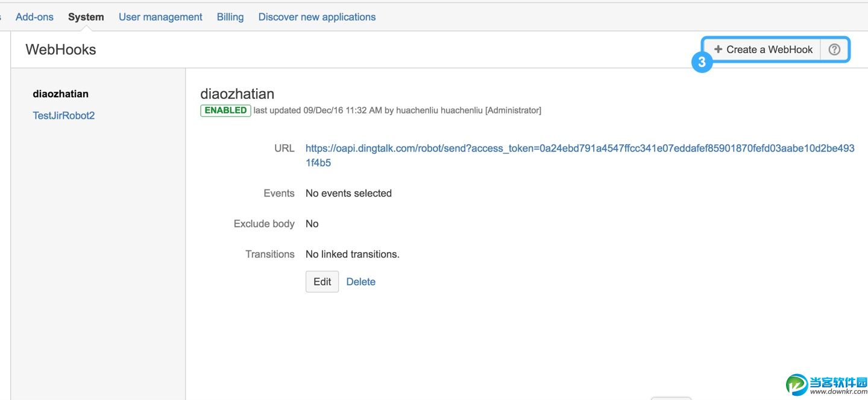Screen dimensions: 868x400
Task: Select the System tab
Action: (x=86, y=17)
